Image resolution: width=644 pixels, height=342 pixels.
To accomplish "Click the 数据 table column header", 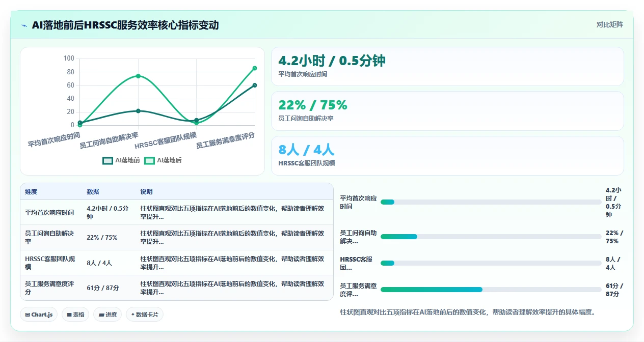I will [93, 192].
